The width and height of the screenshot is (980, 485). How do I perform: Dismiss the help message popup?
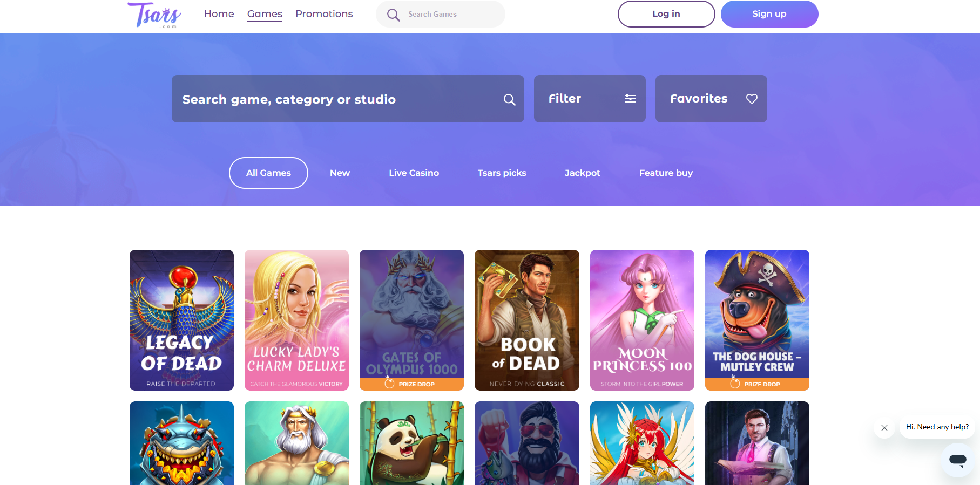884,428
